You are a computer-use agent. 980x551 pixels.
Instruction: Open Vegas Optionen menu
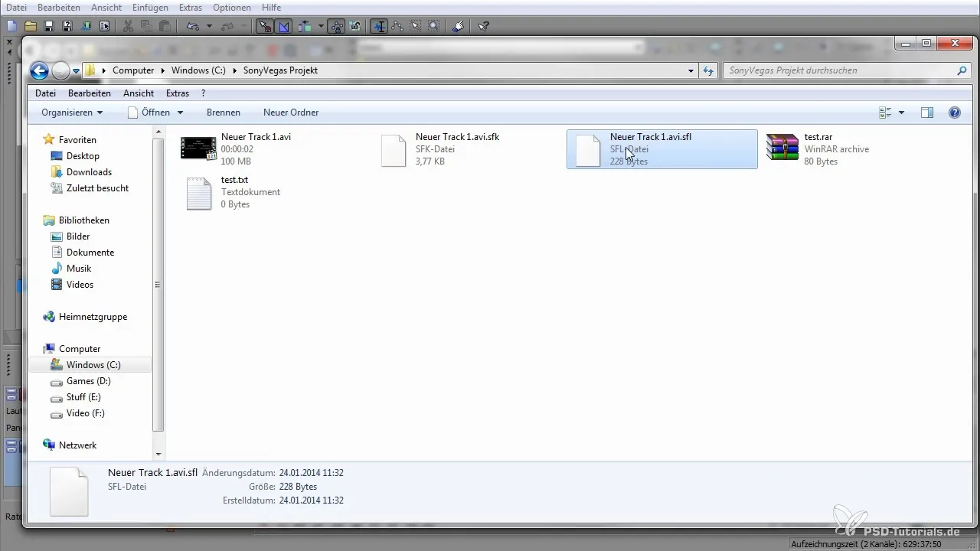(231, 7)
